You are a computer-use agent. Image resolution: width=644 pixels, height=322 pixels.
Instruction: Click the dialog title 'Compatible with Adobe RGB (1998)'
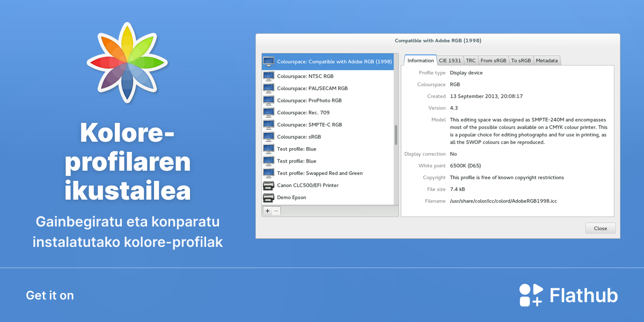click(x=438, y=40)
